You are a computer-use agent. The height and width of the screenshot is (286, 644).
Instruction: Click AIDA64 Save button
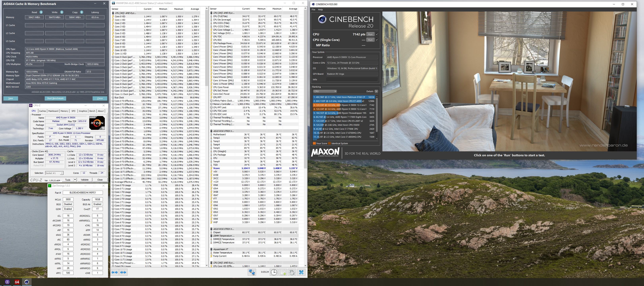point(11,98)
